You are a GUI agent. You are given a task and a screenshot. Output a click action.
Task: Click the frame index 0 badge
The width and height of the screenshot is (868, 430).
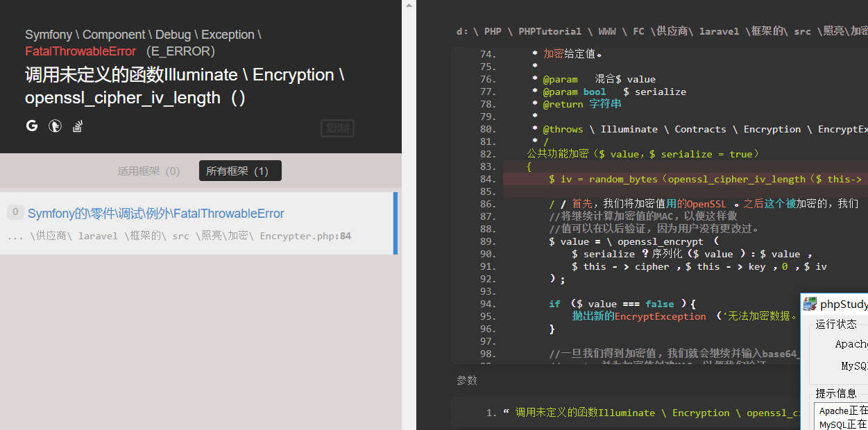pos(15,212)
